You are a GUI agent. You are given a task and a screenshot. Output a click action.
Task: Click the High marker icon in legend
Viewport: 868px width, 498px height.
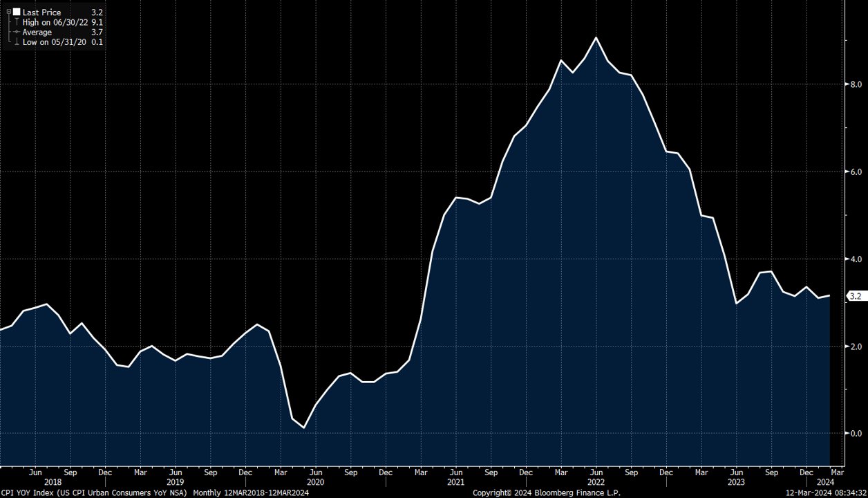[x=17, y=22]
